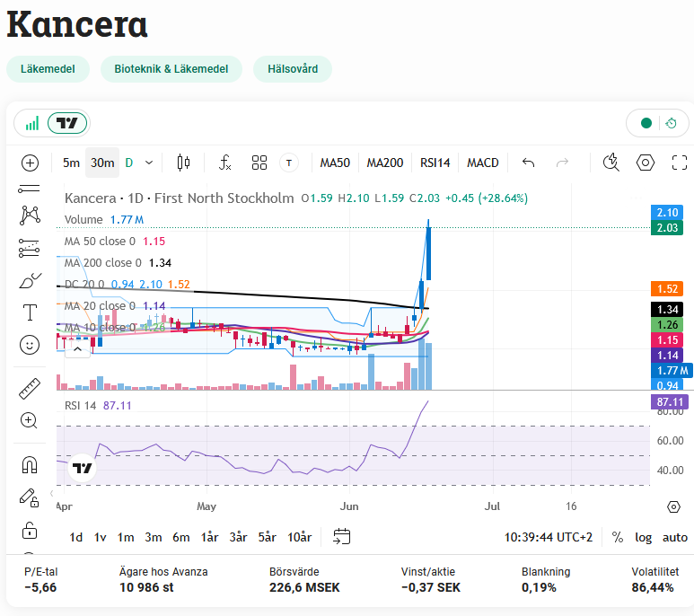Toggle the MACD indicator

click(483, 163)
